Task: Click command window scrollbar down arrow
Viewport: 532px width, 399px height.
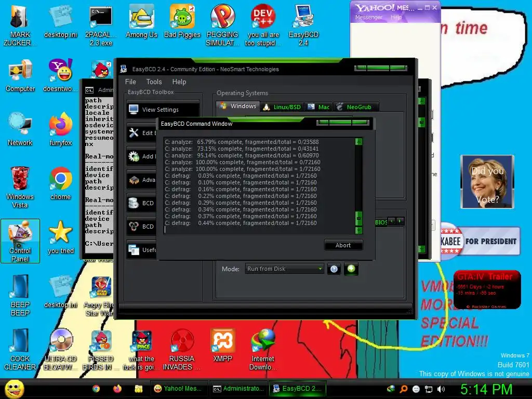Action: [x=358, y=230]
